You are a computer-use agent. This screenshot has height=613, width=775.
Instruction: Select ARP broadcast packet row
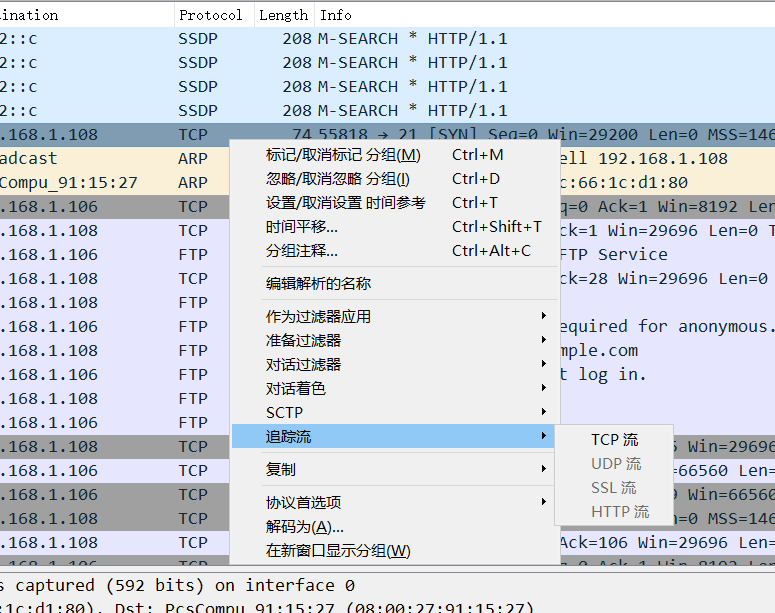point(115,158)
